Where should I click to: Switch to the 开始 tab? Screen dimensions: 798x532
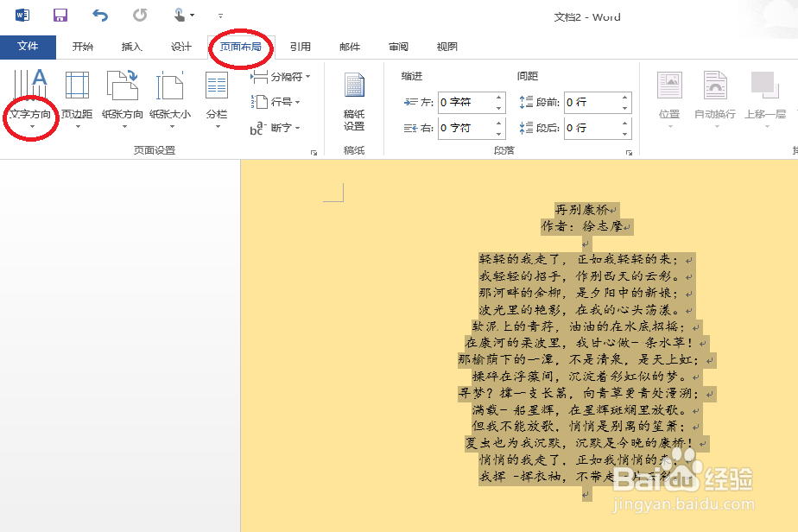[x=82, y=47]
